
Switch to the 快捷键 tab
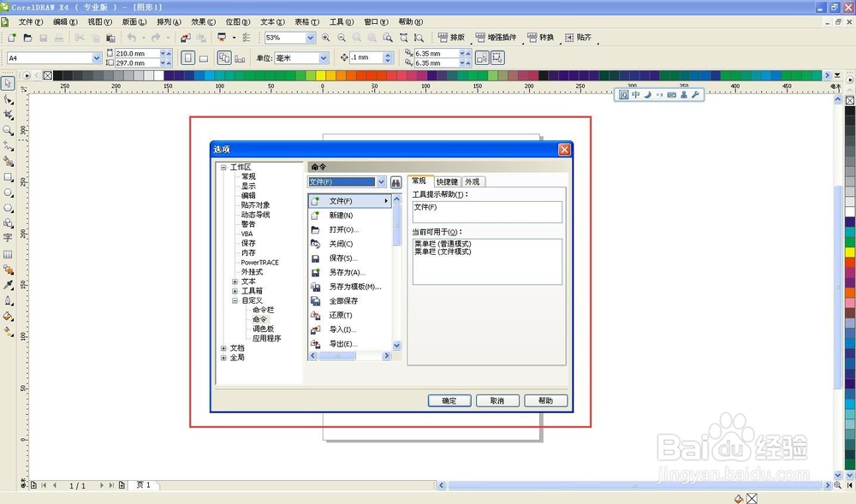pyautogui.click(x=447, y=181)
